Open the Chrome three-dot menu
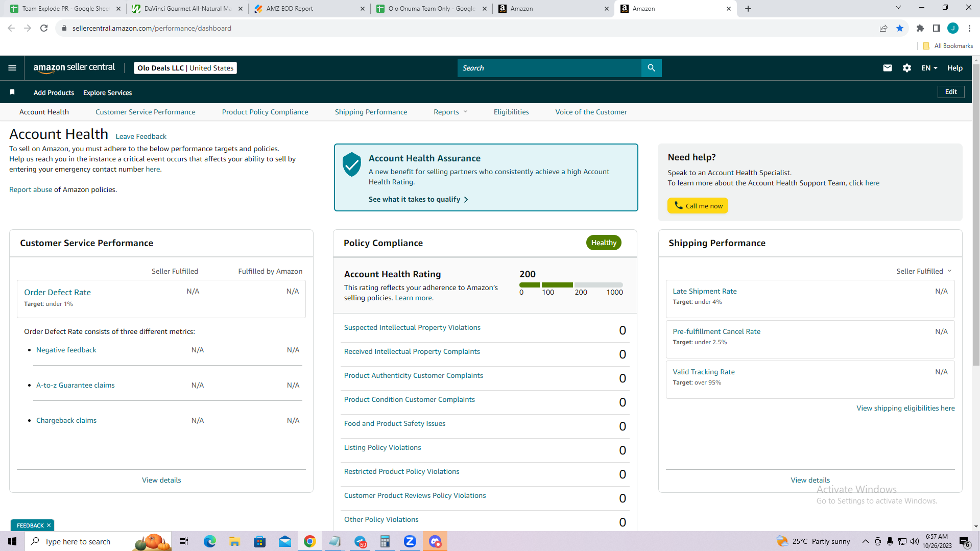 point(969,28)
